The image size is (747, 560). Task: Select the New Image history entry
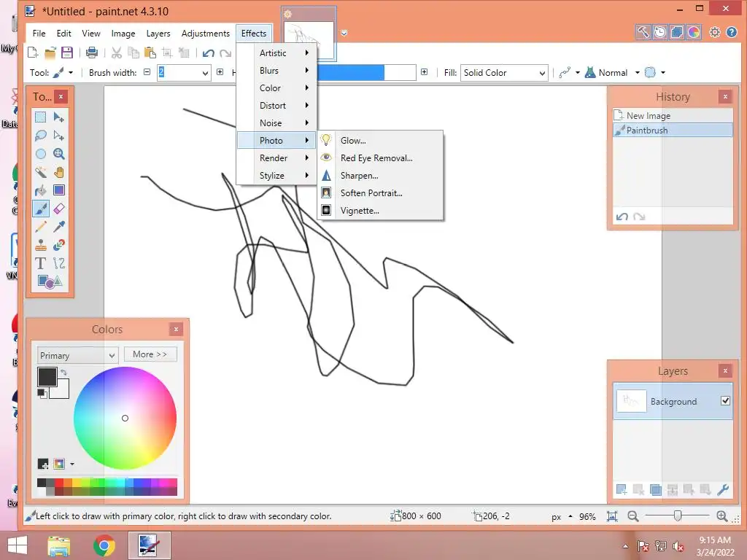pyautogui.click(x=673, y=116)
